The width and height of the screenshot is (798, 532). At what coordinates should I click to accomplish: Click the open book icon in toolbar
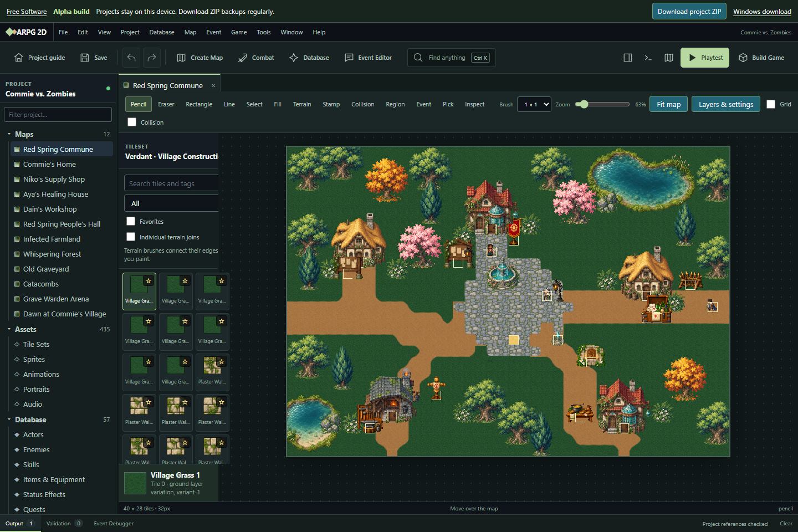669,58
